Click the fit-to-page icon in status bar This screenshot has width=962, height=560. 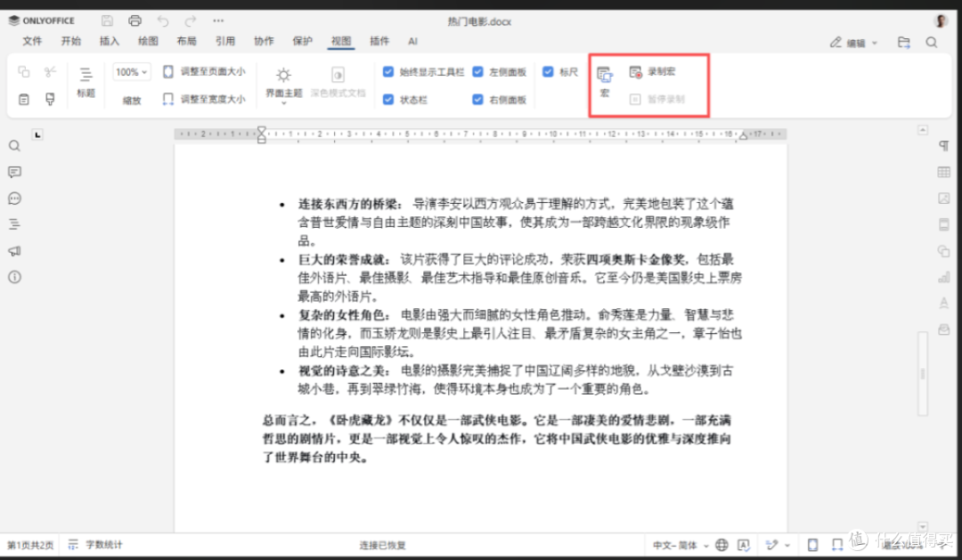pos(813,545)
